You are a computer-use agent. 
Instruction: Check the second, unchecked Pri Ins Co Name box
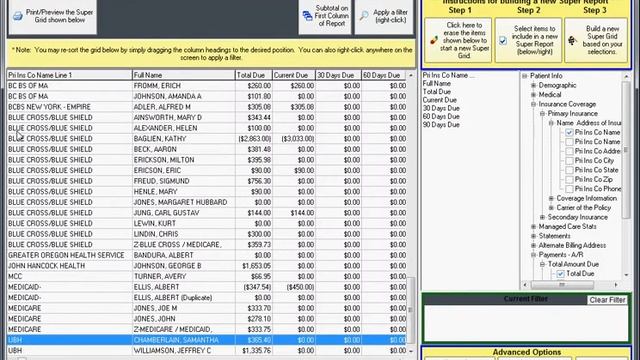coord(569,142)
